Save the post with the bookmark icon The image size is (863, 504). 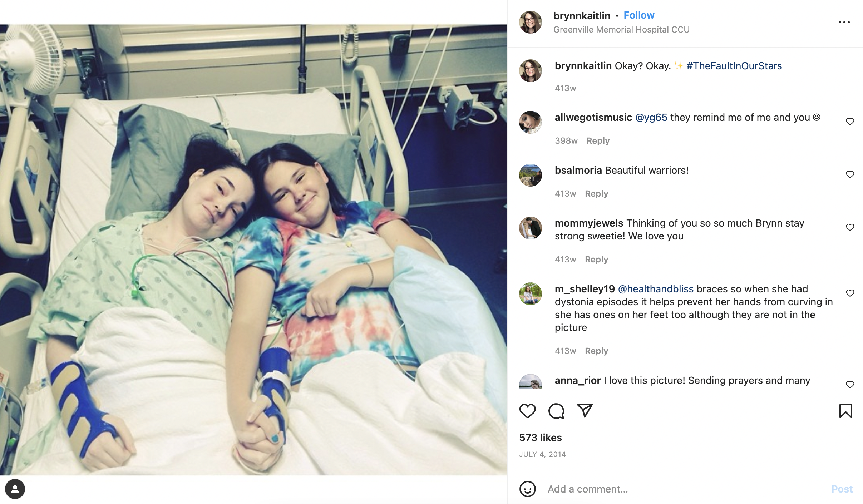point(845,411)
